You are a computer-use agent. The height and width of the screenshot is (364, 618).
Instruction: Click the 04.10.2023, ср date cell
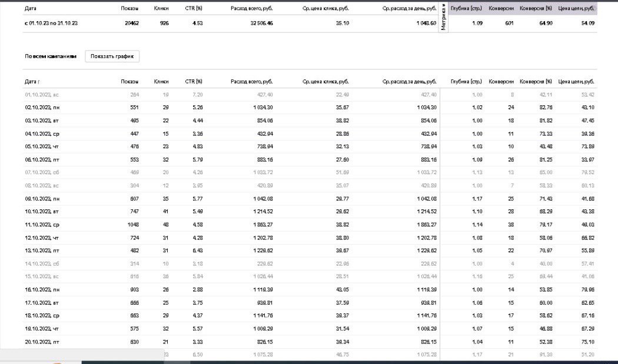pyautogui.click(x=42, y=134)
